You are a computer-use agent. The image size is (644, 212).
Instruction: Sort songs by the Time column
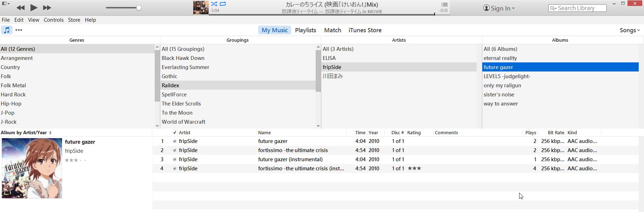[x=360, y=133]
